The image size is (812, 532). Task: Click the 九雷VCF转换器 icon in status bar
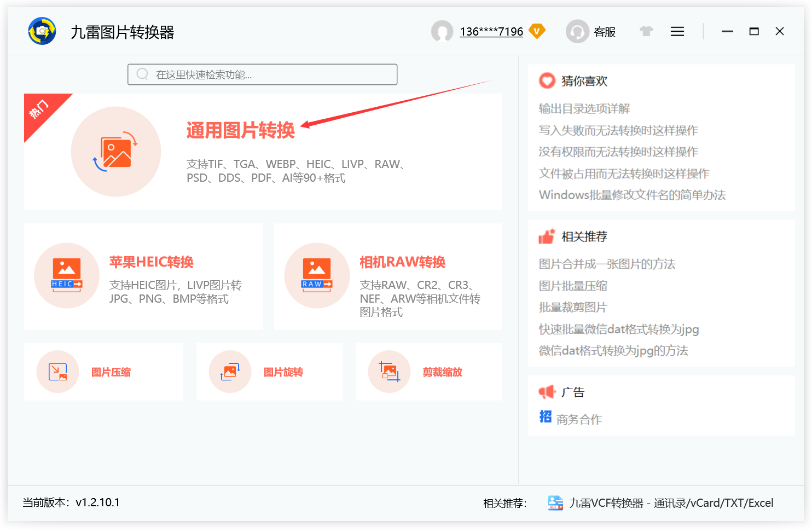point(555,503)
